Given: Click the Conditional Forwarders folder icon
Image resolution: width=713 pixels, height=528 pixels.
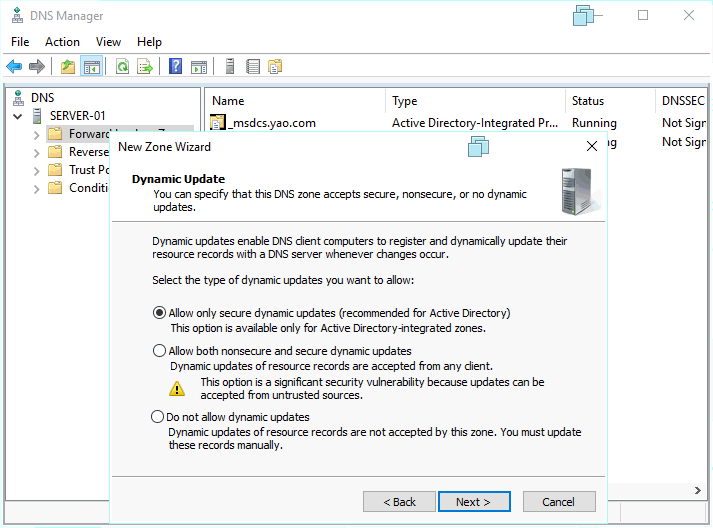Looking at the screenshot, I should pyautogui.click(x=55, y=187).
